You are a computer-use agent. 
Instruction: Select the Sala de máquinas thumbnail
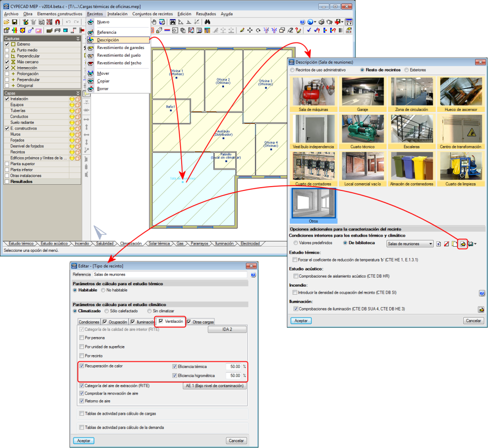(x=314, y=95)
